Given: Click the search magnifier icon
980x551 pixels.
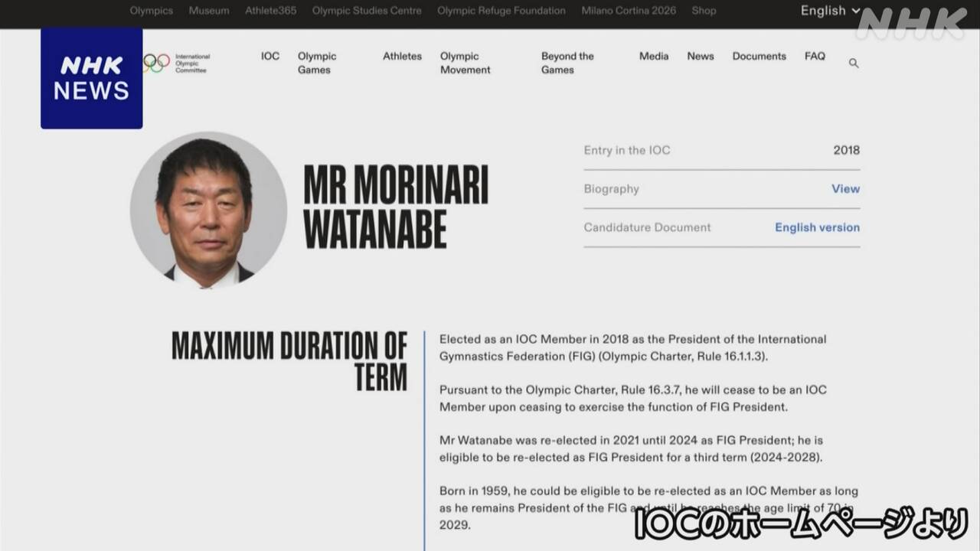Looking at the screenshot, I should pos(854,64).
